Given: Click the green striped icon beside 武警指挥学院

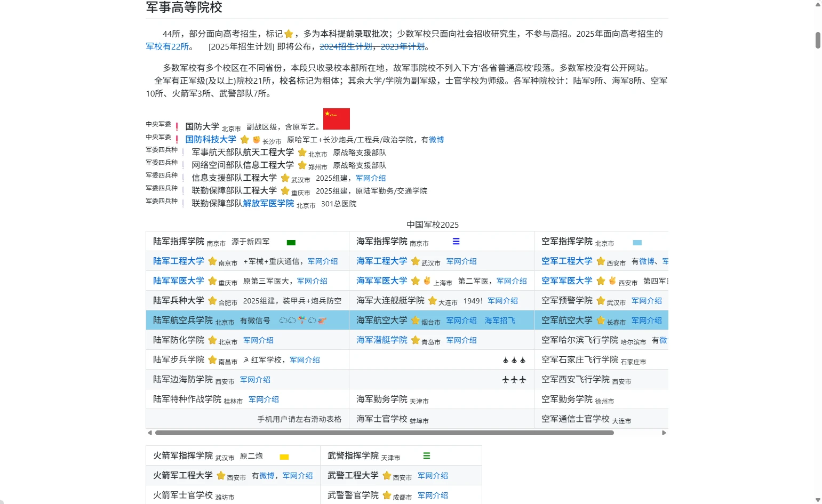Looking at the screenshot, I should tap(426, 456).
